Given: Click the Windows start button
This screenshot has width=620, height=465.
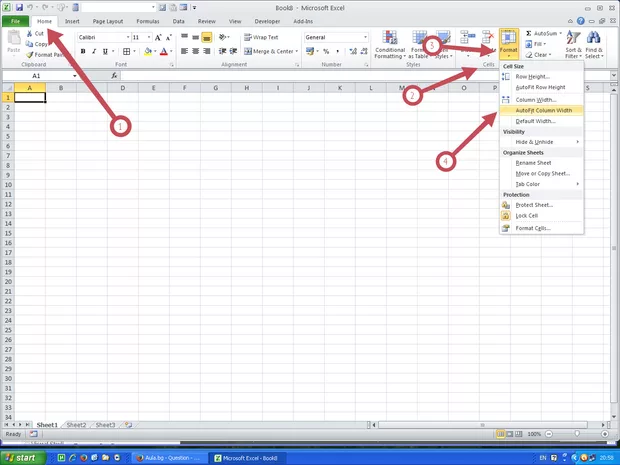Looking at the screenshot, I should tap(22, 457).
